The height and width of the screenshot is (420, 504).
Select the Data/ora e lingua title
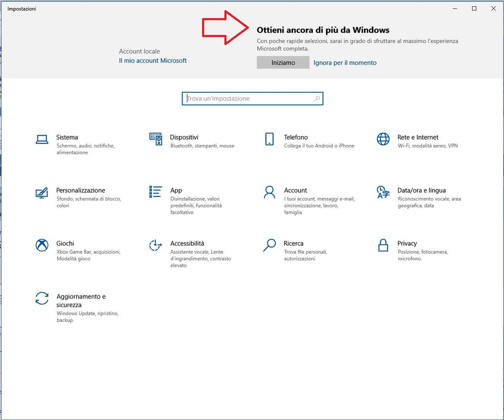click(x=422, y=190)
